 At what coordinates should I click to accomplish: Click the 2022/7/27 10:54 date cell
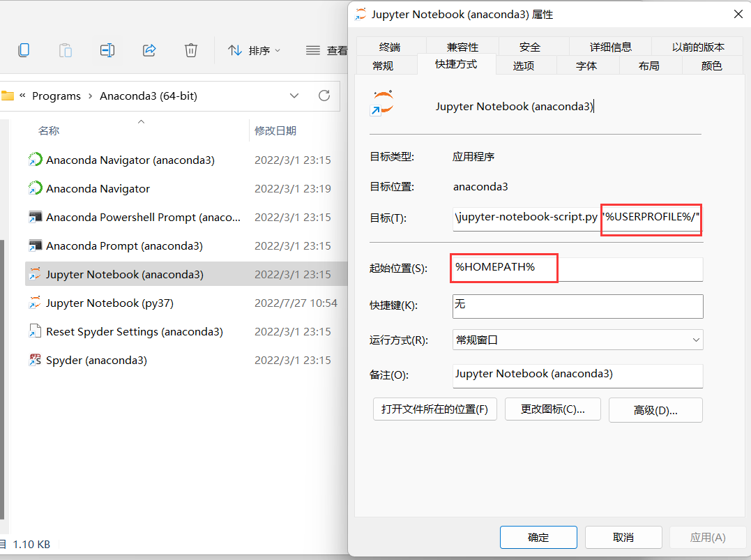[x=296, y=303]
